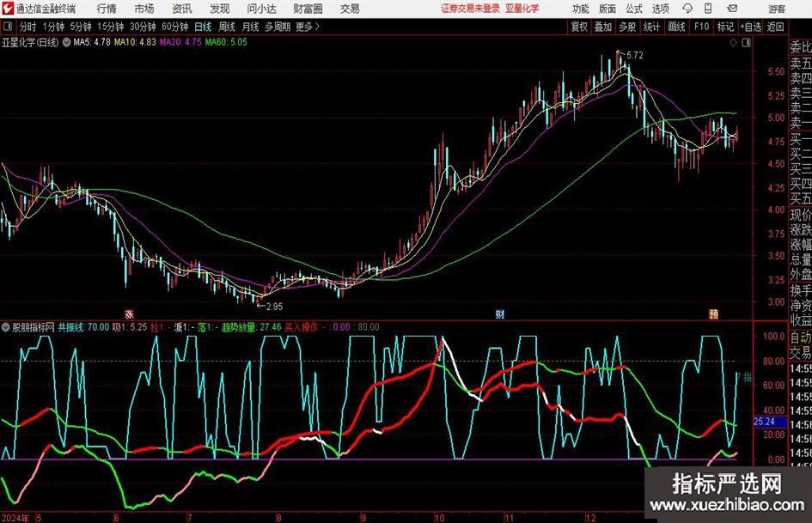Click the diamond icon at chart top-right
Image resolution: width=812 pixels, height=523 pixels.
pos(733,43)
